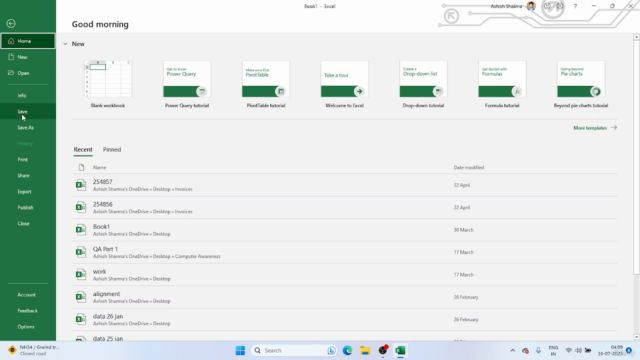Open the taskbar news widget

tap(34, 350)
